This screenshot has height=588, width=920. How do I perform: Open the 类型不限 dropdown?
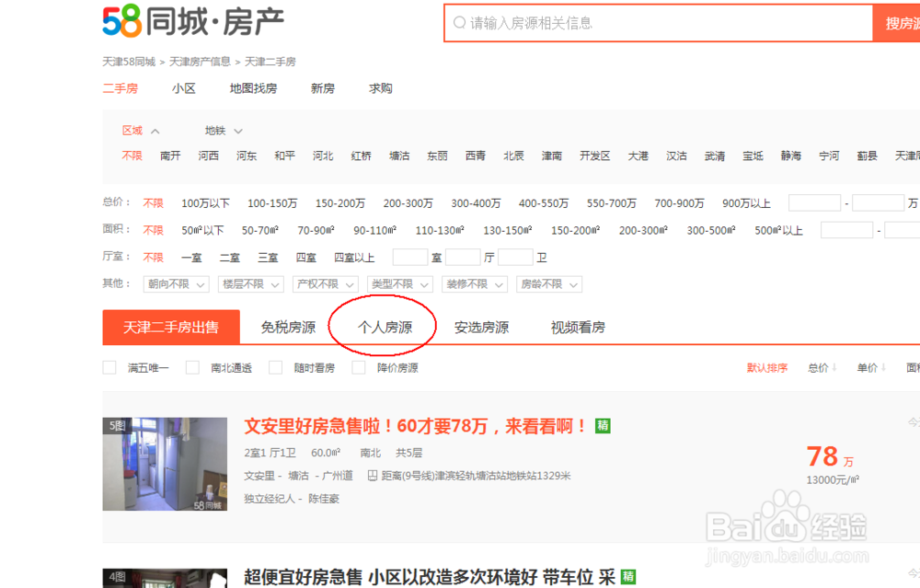pos(399,284)
